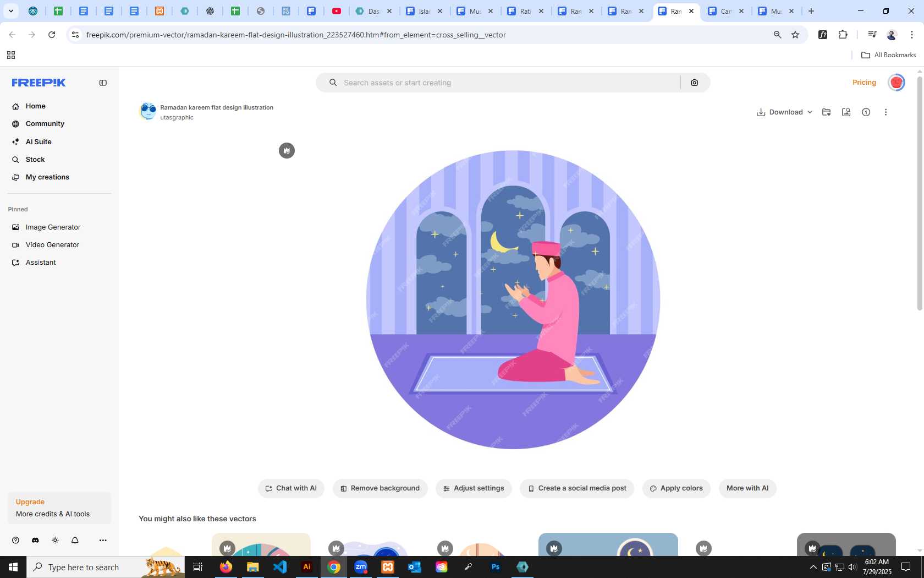Viewport: 924px width, 578px height.
Task: Reload the page
Action: (52, 35)
